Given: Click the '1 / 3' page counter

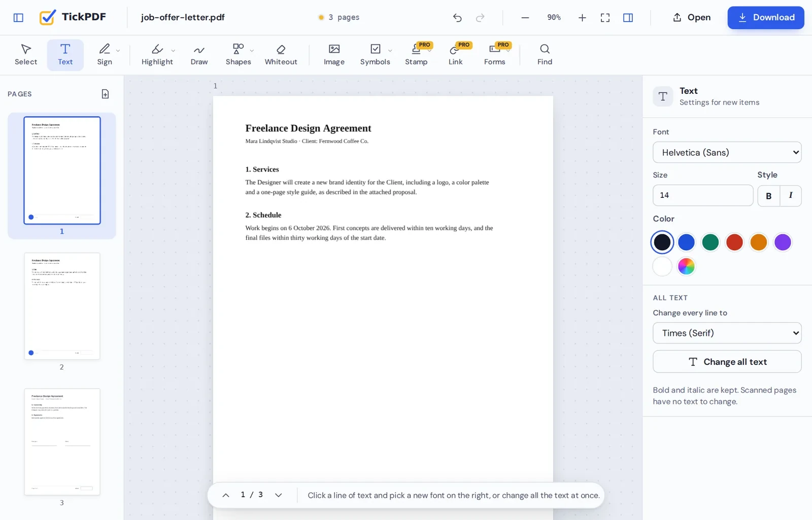Looking at the screenshot, I should (x=252, y=495).
